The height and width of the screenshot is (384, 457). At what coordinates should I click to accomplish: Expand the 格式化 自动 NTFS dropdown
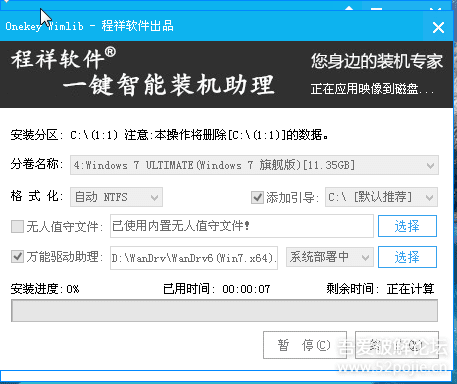pos(116,197)
